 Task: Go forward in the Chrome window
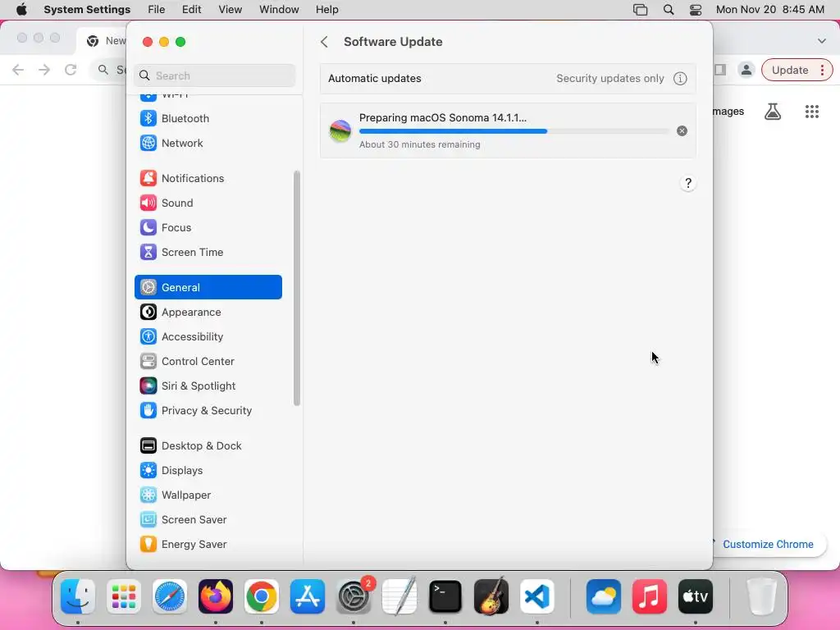pos(44,70)
